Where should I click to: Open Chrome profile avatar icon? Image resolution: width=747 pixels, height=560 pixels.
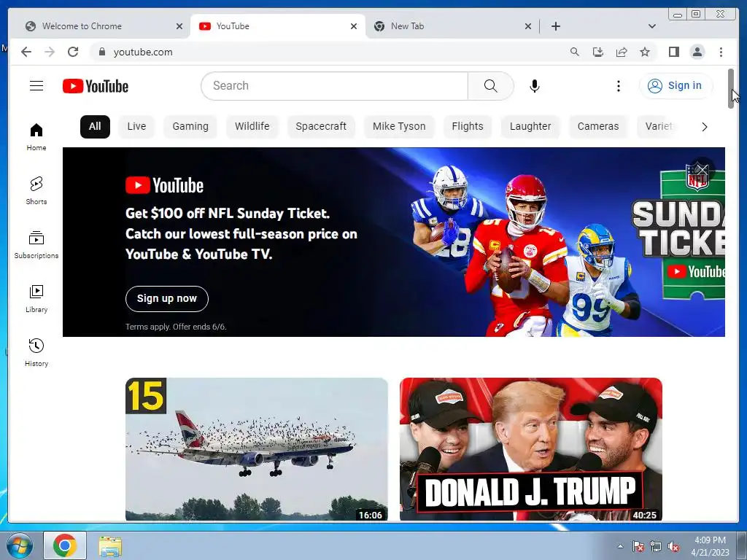pyautogui.click(x=697, y=52)
